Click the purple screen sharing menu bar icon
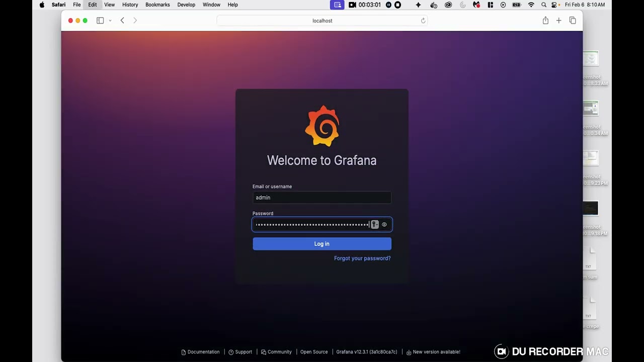644x362 pixels. point(337,5)
